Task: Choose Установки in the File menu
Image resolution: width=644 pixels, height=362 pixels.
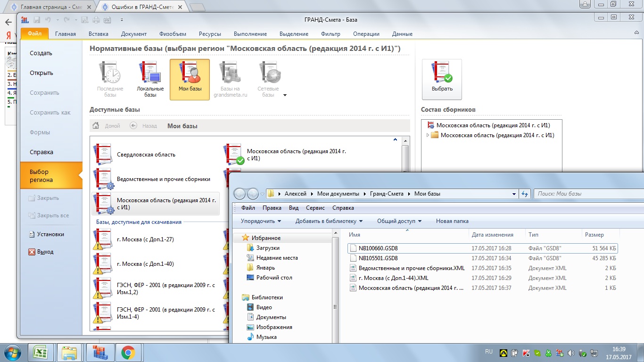Action: [50, 234]
